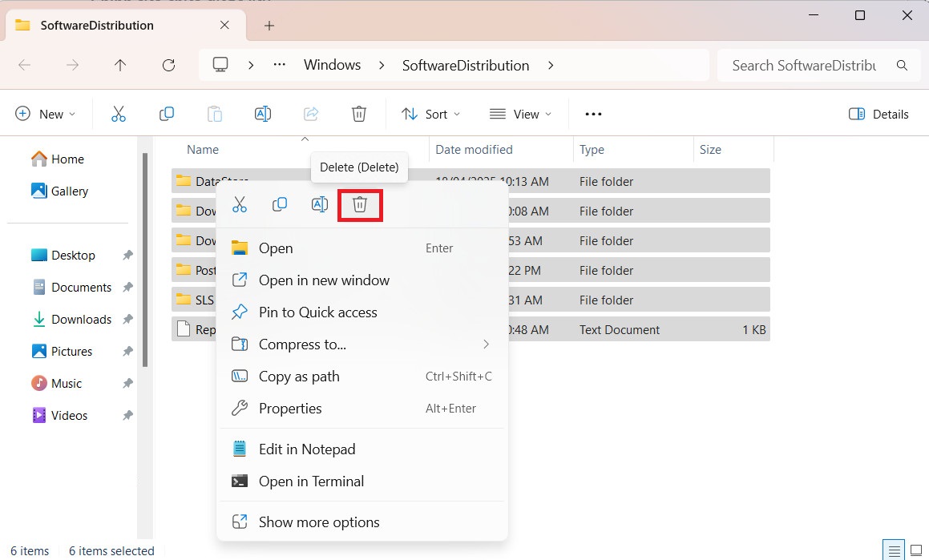Screen dimensions: 929x560
Task: Open Properties from the context menu
Action: point(362,408)
